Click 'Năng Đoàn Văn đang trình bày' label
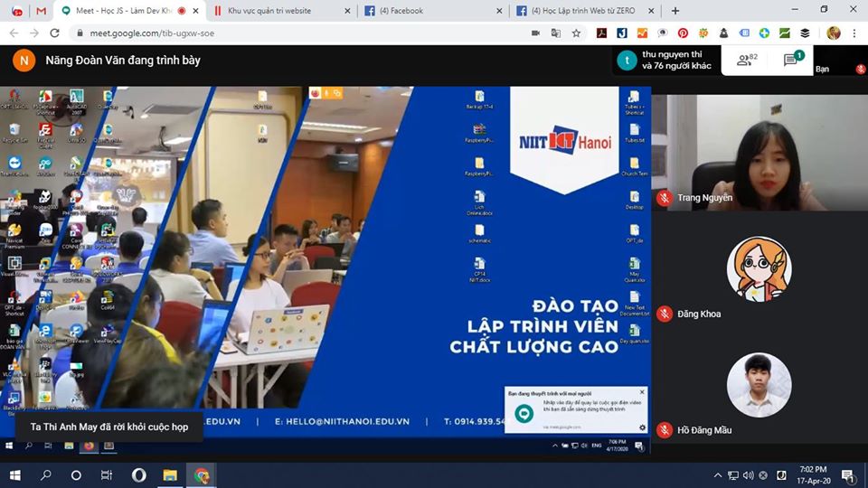The width and height of the screenshot is (868, 488). click(123, 61)
